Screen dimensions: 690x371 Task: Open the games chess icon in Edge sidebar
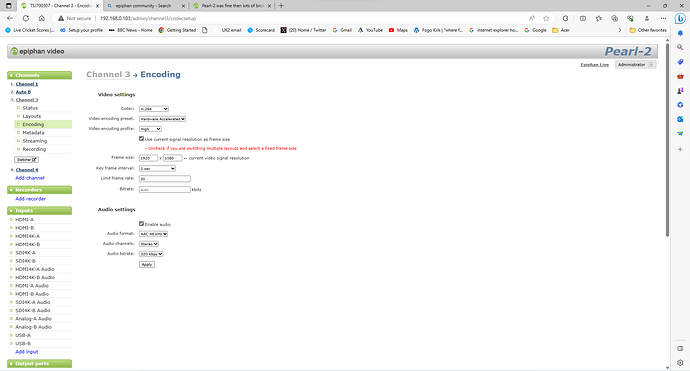680,91
